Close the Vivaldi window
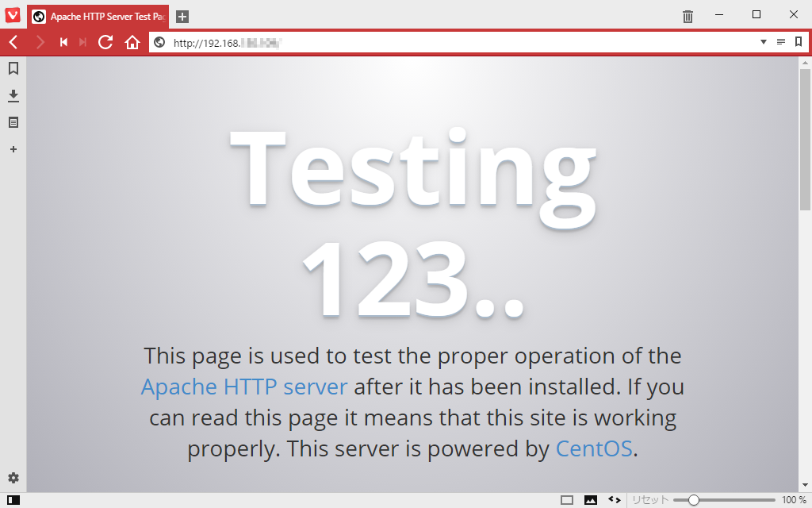 (x=793, y=14)
